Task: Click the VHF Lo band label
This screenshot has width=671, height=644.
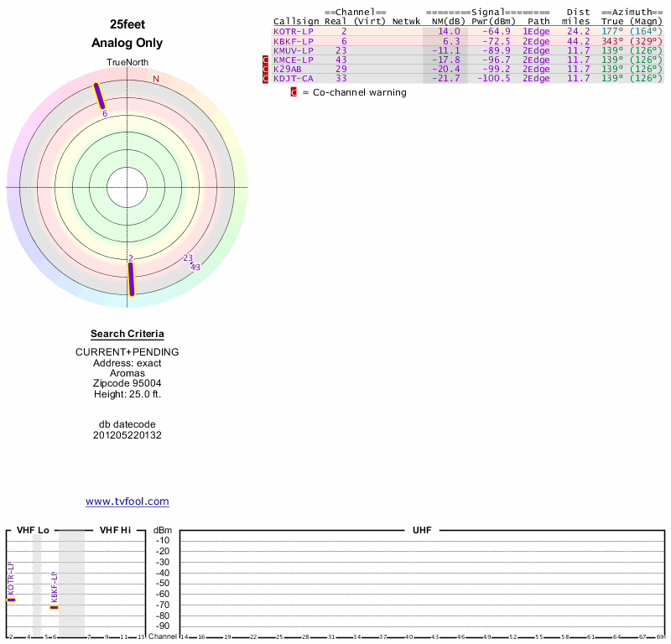Action: 33,530
